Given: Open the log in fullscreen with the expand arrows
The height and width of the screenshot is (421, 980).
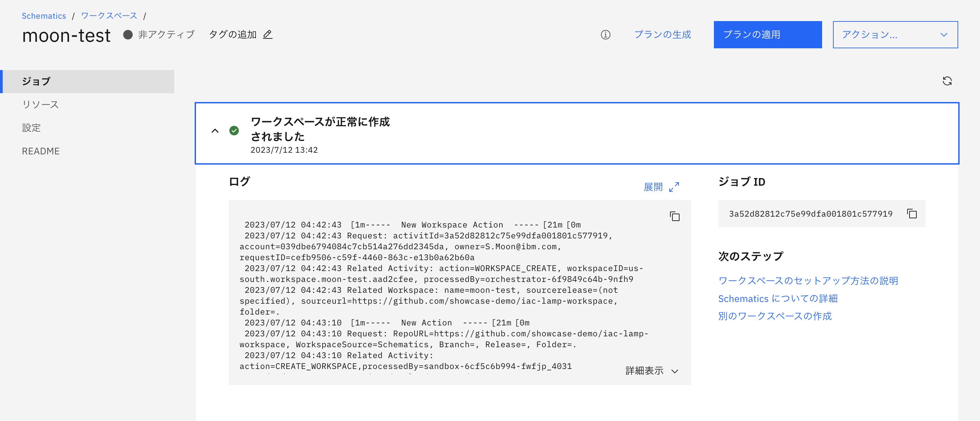Looking at the screenshot, I should 674,186.
